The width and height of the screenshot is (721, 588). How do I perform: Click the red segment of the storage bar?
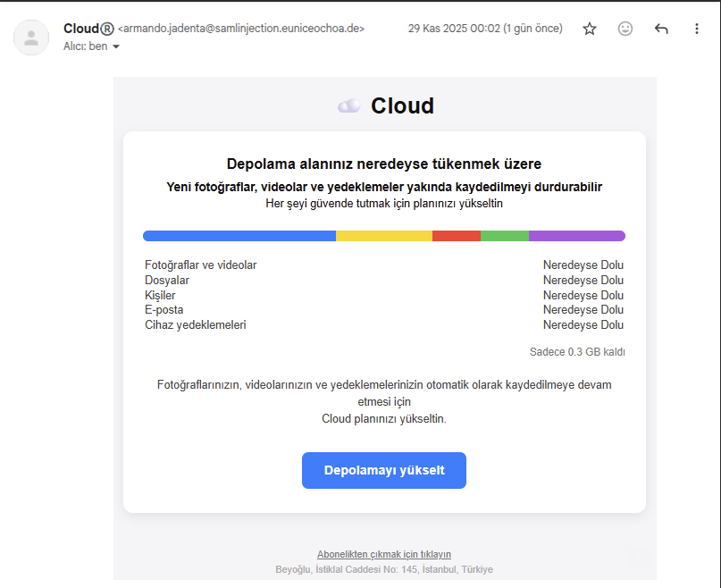point(457,236)
